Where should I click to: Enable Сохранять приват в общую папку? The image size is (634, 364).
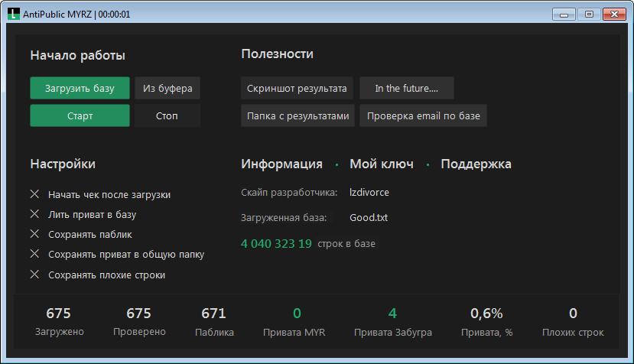click(34, 255)
